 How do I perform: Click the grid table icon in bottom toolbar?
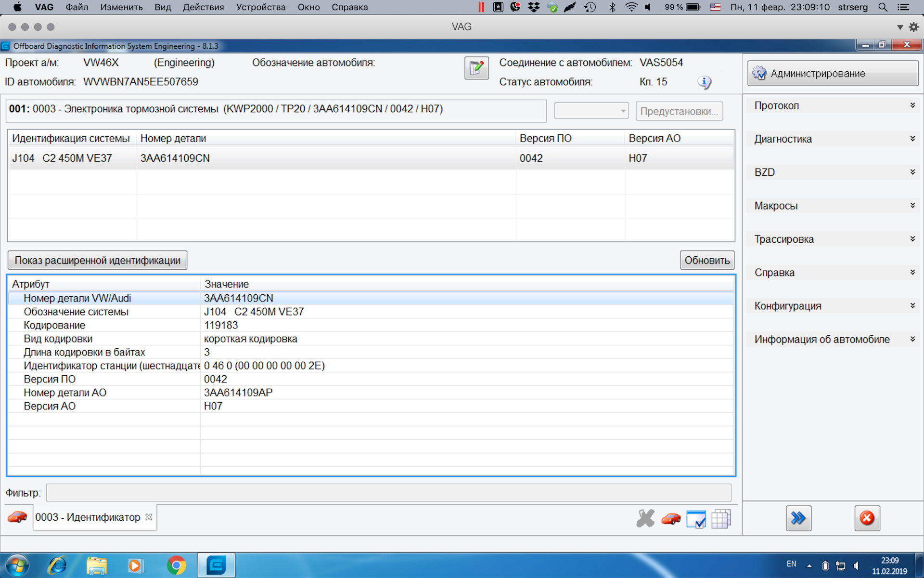(721, 519)
